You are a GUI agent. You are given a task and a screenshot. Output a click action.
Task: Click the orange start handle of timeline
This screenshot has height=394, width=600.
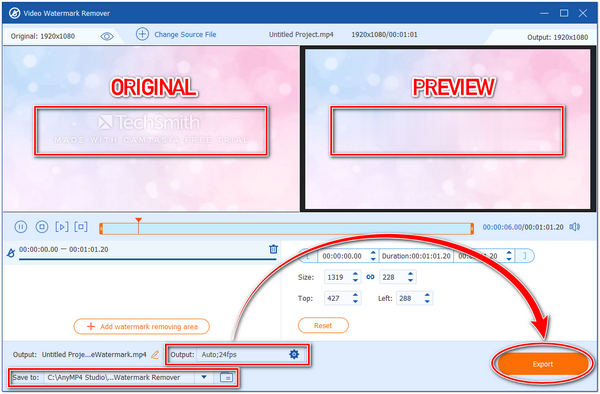pyautogui.click(x=101, y=228)
